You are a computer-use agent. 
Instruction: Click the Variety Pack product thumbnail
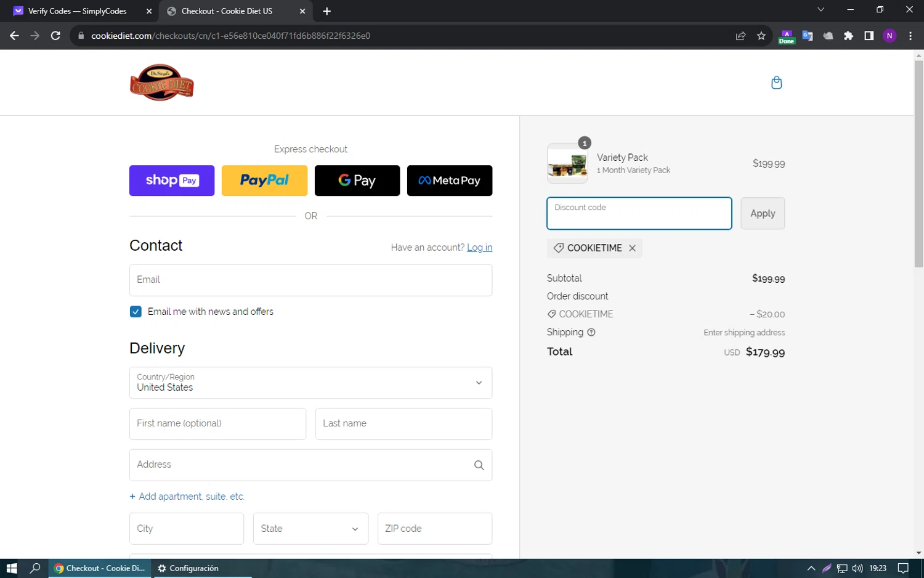pos(567,163)
